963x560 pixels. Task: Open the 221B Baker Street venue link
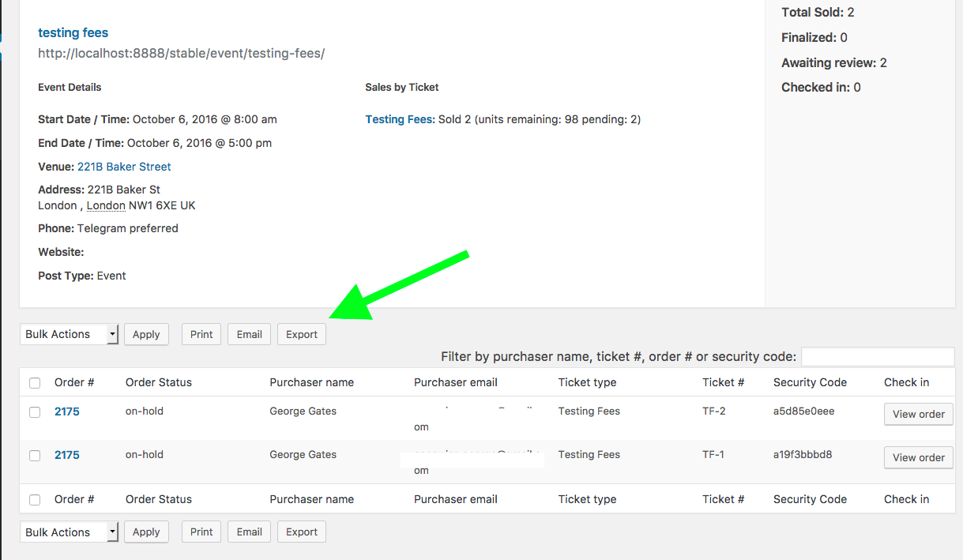(124, 167)
